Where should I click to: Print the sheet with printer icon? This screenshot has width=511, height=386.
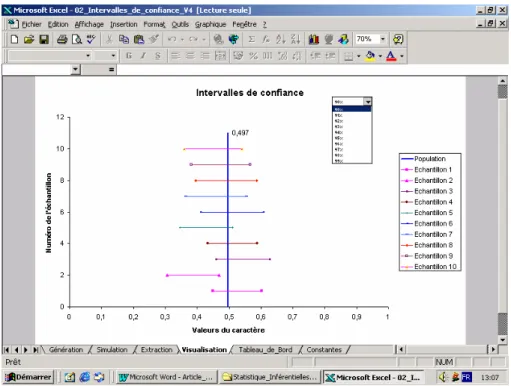pos(62,39)
